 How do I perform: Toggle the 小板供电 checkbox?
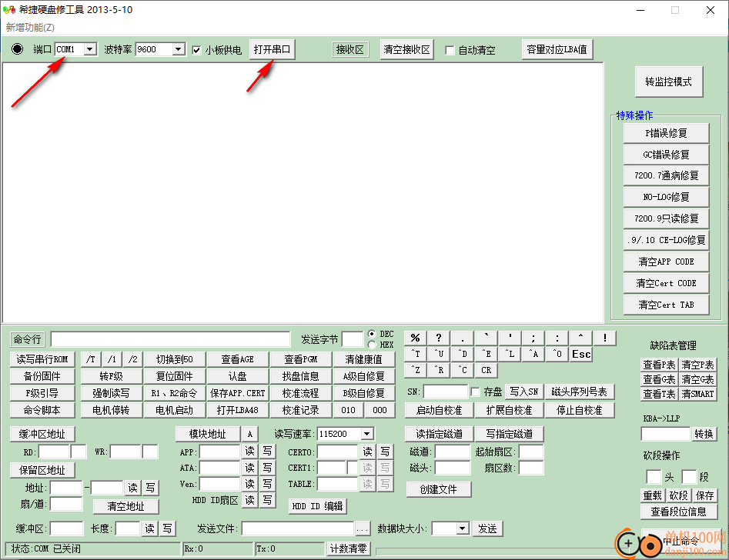coord(196,50)
